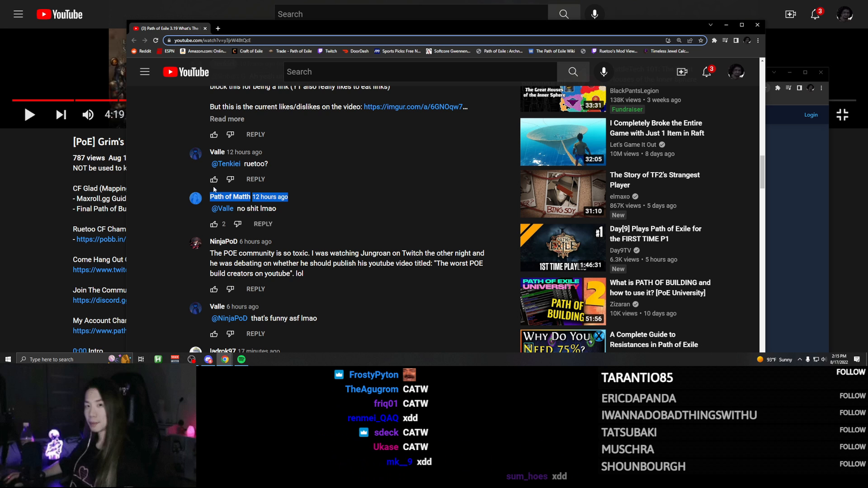Click the @Tenkiei mention

[226, 164]
